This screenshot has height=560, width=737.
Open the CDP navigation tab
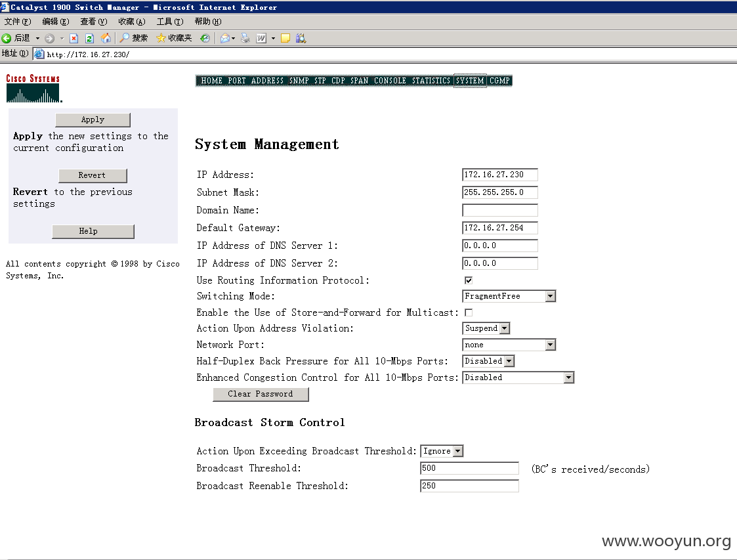(x=338, y=81)
